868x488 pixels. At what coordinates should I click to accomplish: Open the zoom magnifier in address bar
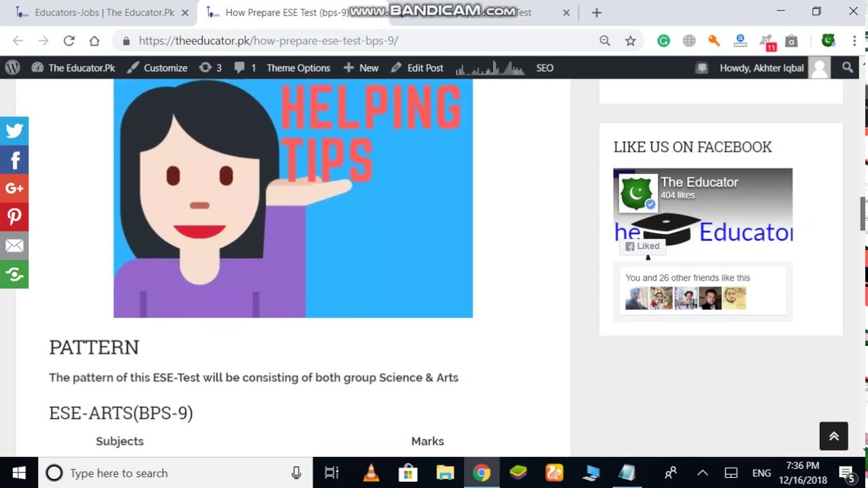coord(605,41)
